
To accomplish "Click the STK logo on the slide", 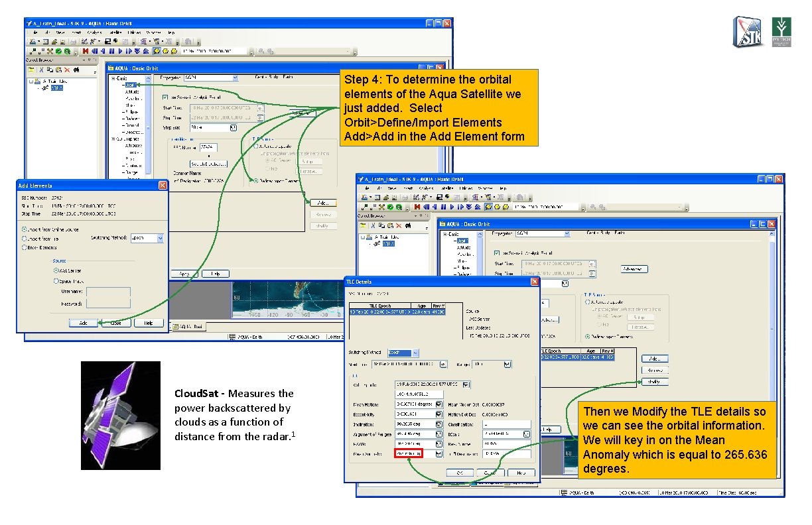I will pos(748,32).
